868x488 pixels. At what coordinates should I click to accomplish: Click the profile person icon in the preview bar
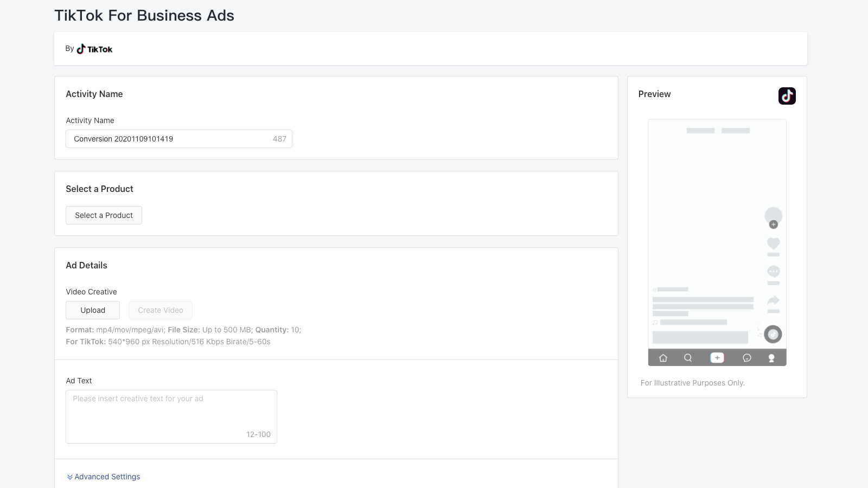click(x=771, y=358)
